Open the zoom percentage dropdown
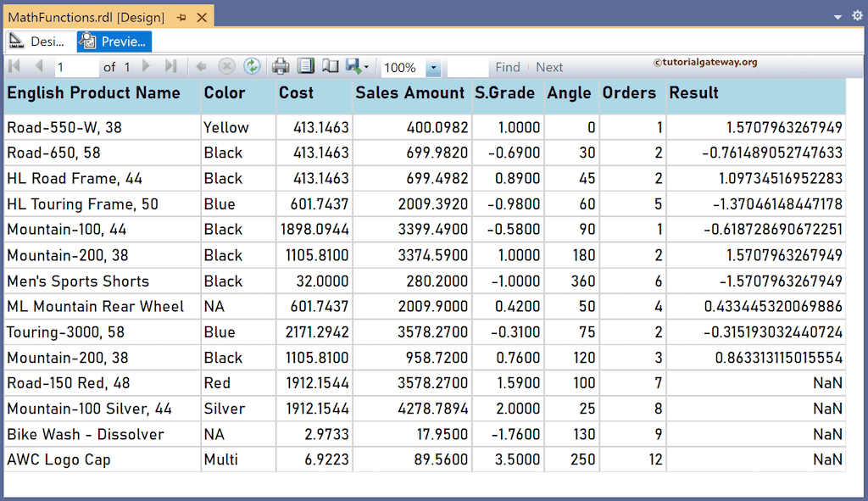Image resolution: width=868 pixels, height=501 pixels. coord(433,66)
